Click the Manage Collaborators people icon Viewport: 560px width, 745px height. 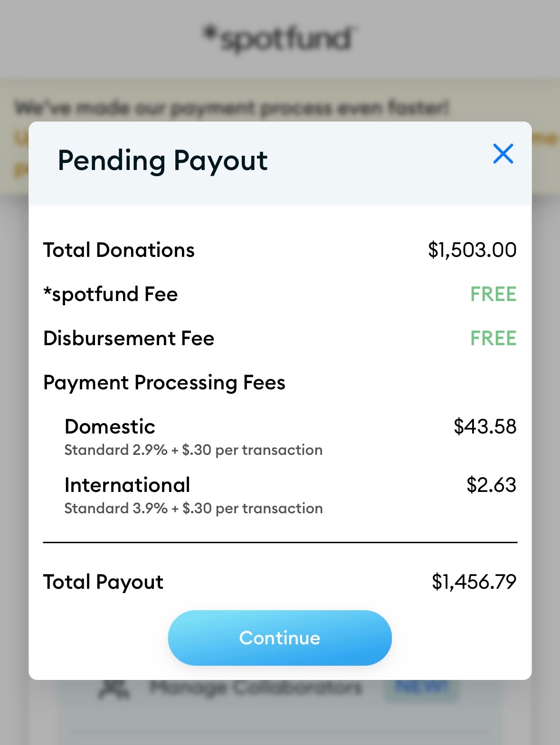click(x=114, y=689)
